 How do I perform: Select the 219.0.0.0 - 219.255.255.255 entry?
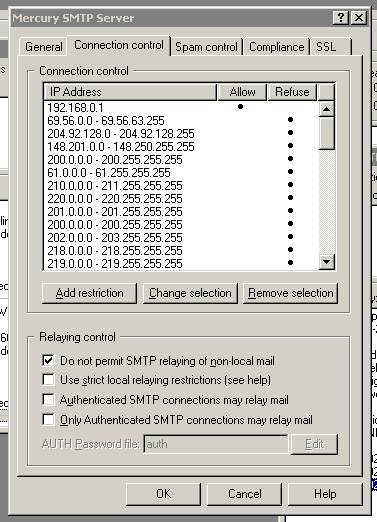(x=181, y=263)
